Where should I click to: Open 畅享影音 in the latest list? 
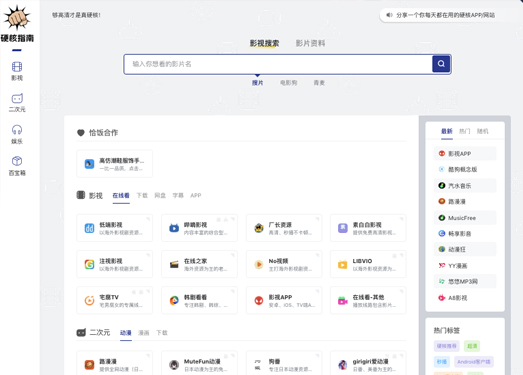pyautogui.click(x=465, y=234)
